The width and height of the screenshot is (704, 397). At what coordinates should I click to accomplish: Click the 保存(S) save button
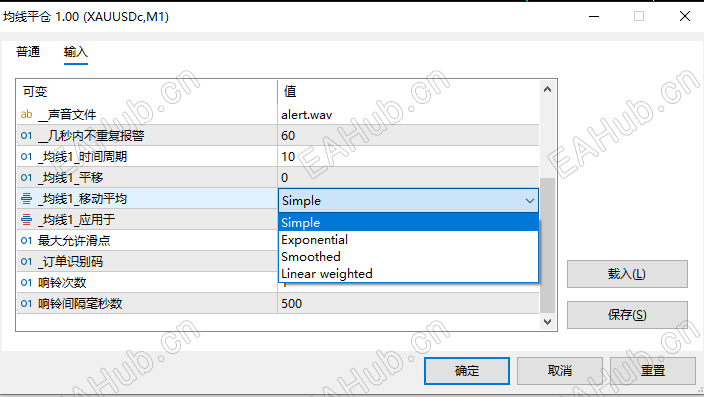[x=627, y=315]
